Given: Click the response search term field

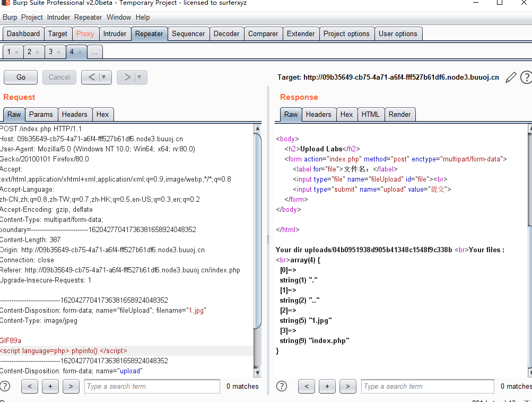Looking at the screenshot, I should click(428, 387).
